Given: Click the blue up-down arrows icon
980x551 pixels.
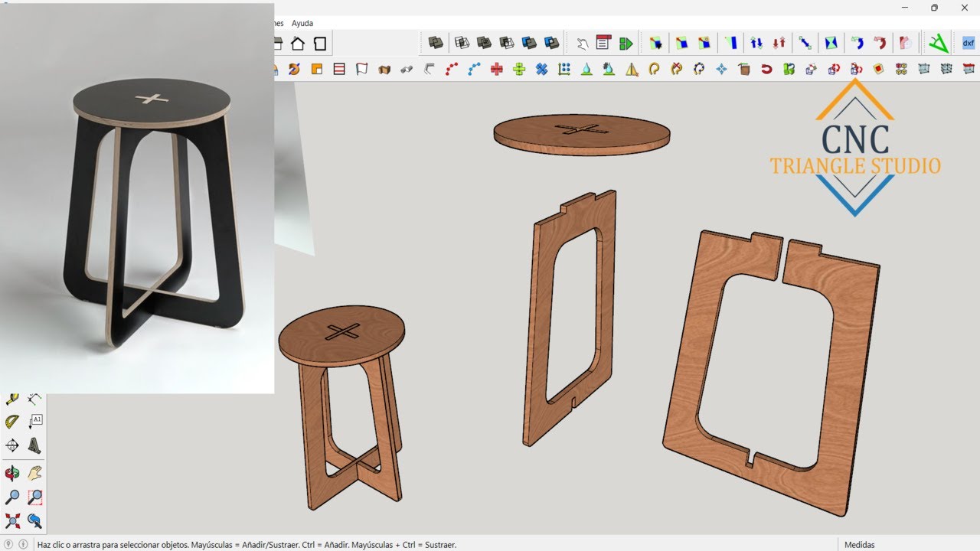Looking at the screenshot, I should point(756,43).
